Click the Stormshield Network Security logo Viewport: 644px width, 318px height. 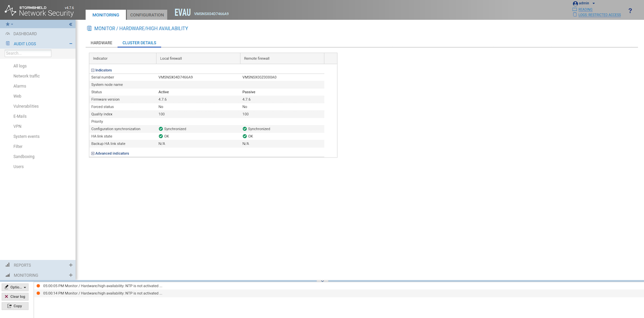coord(39,11)
